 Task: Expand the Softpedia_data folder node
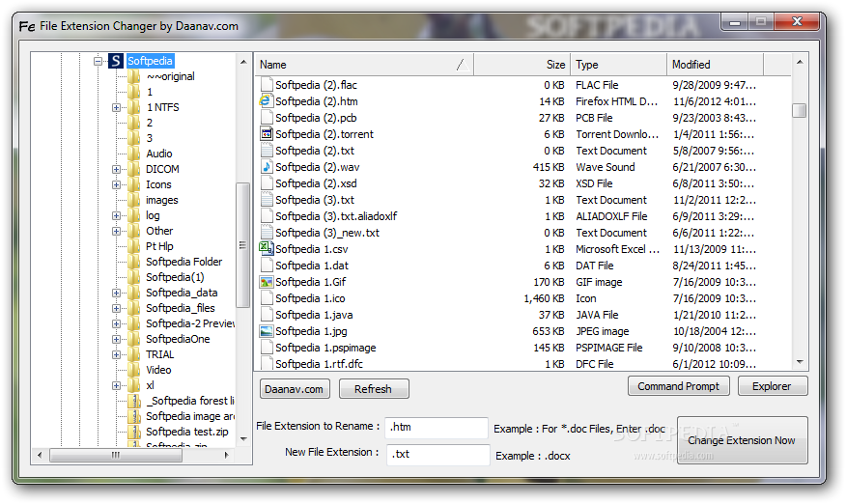(116, 293)
